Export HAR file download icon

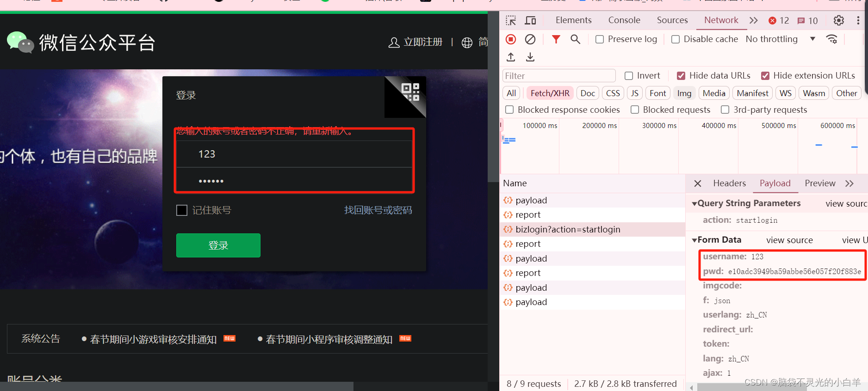tap(530, 57)
